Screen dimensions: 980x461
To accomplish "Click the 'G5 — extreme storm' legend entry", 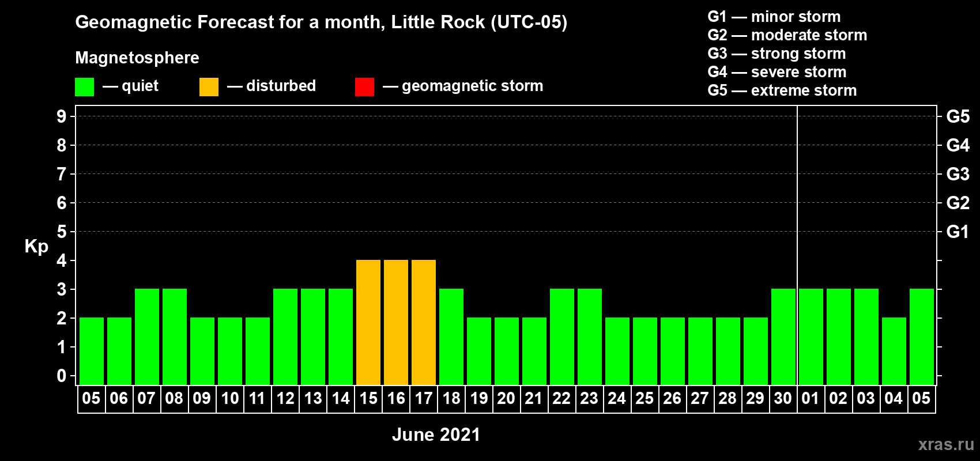I will (x=782, y=90).
